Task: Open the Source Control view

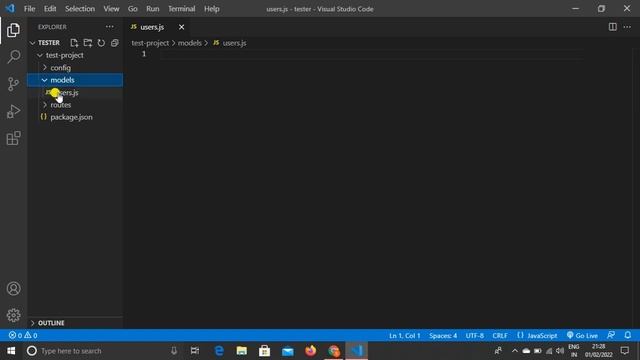Action: tap(13, 84)
